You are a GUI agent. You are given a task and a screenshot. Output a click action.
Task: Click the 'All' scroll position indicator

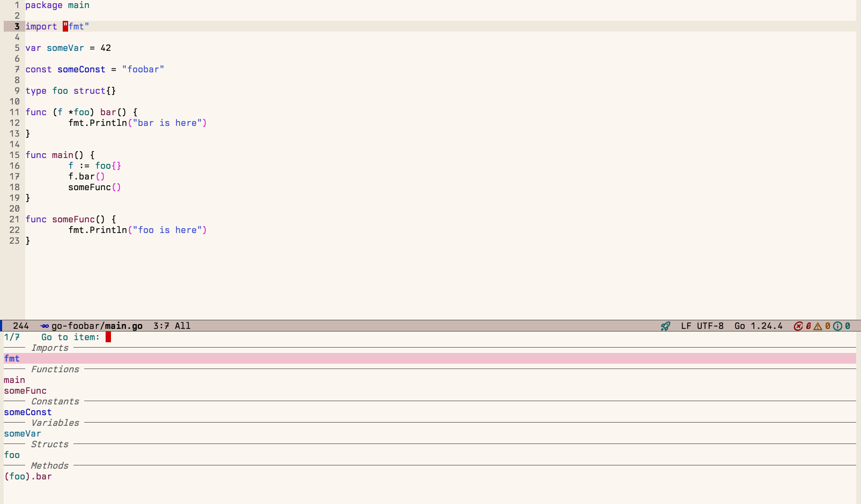coord(183,326)
